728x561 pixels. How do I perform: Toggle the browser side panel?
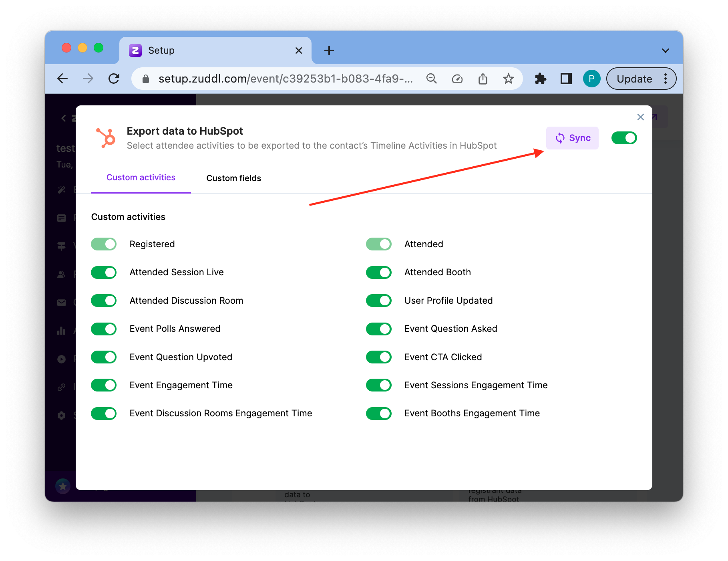[566, 79]
